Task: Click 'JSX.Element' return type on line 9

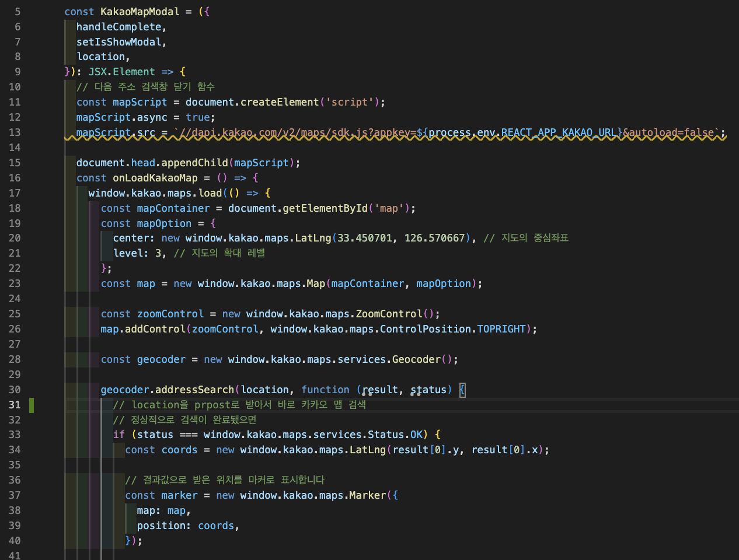Action: 122,72
